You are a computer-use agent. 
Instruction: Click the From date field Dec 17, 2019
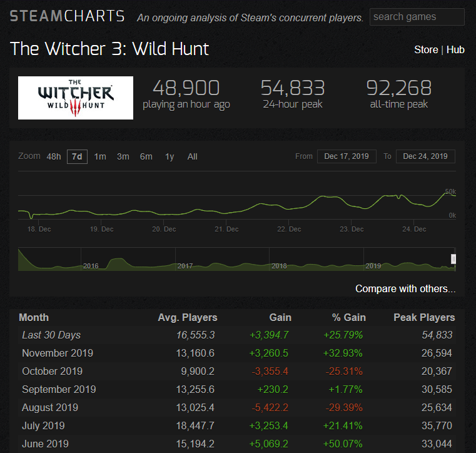347,156
